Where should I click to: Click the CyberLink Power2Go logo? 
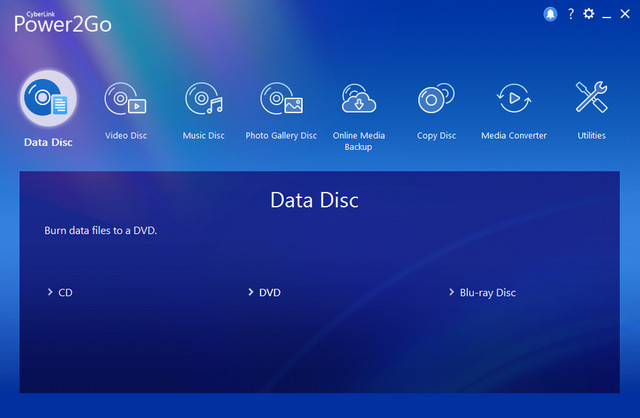[x=62, y=23]
